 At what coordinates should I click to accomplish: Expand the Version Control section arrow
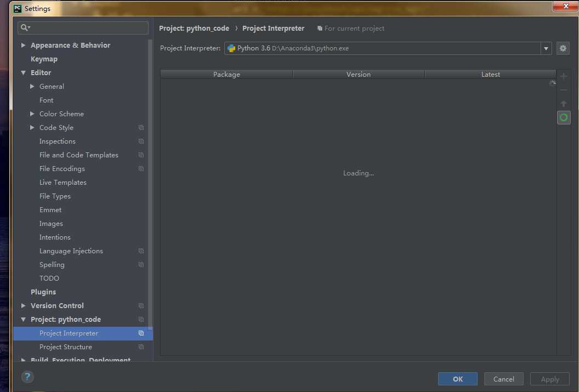[23, 305]
